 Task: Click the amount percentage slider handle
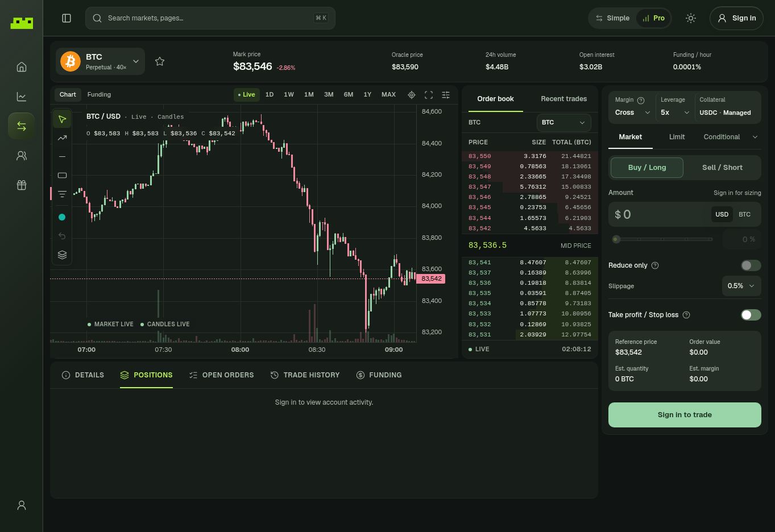[x=616, y=239]
